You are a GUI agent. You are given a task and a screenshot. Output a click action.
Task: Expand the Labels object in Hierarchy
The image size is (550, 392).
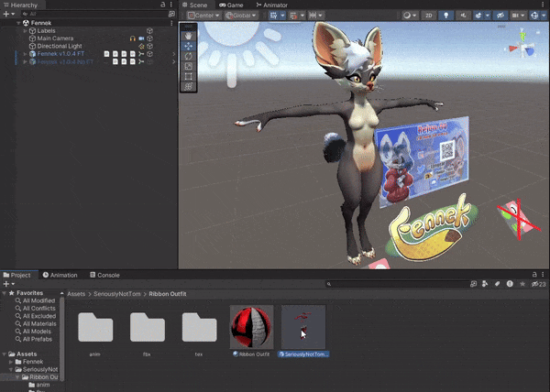(25, 30)
